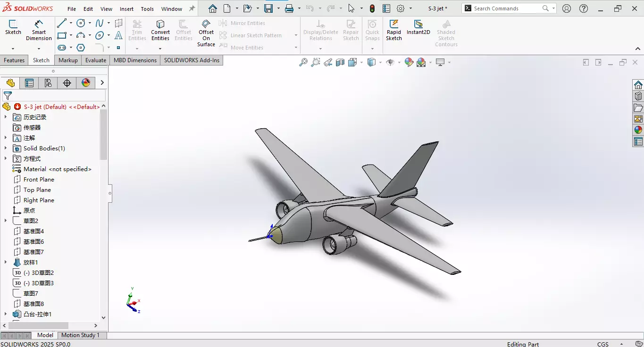Click the Section View icon
The image size is (644, 347).
click(x=340, y=62)
